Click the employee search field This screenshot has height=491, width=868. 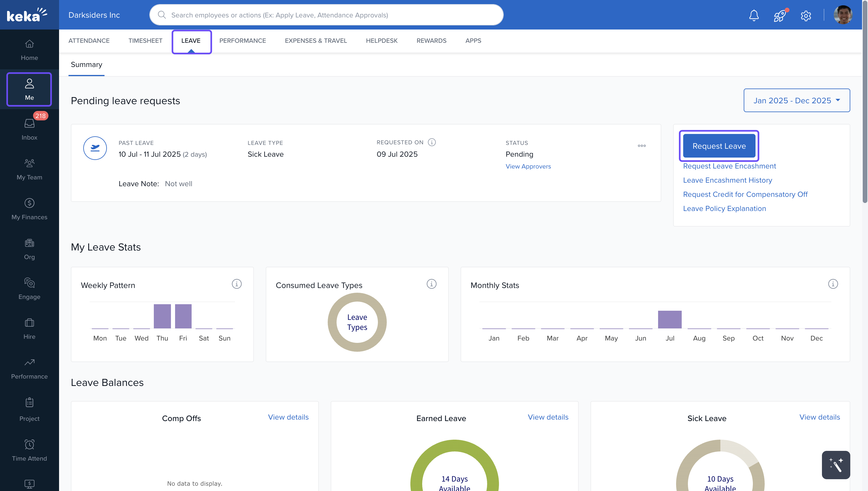pyautogui.click(x=326, y=15)
